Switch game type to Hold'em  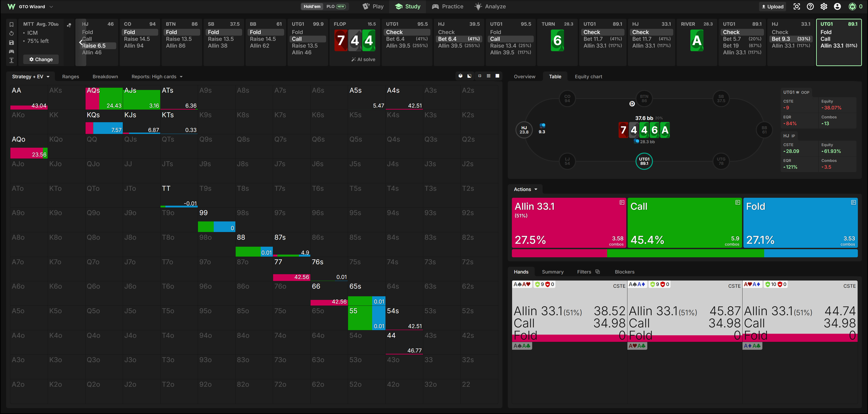[312, 6]
